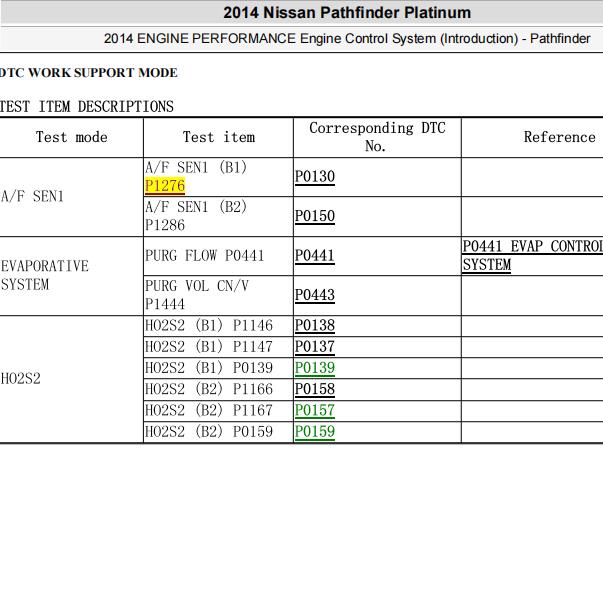Select the 'PURG FLOW P0441' test item
The image size is (603, 603).
tap(205, 256)
